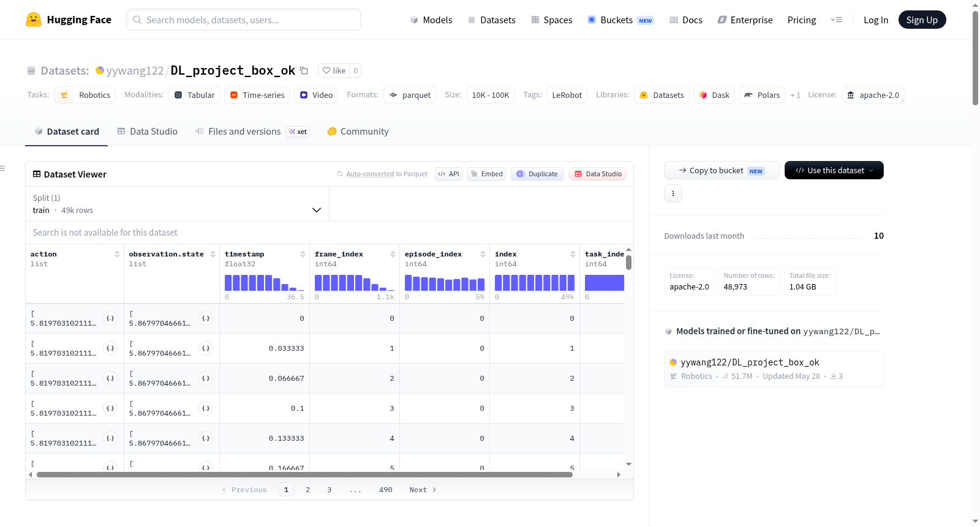Image resolution: width=980 pixels, height=527 pixels.
Task: Open the left sidebar table-of-contents icon
Action: 2,168
